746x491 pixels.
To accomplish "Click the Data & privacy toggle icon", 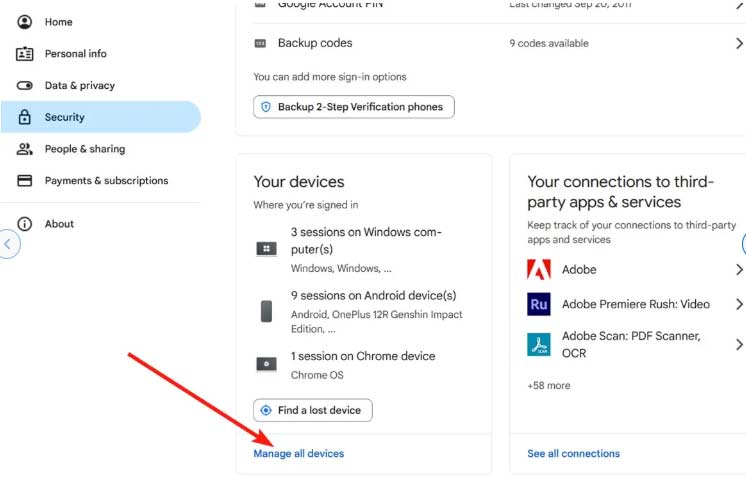I will [25, 86].
